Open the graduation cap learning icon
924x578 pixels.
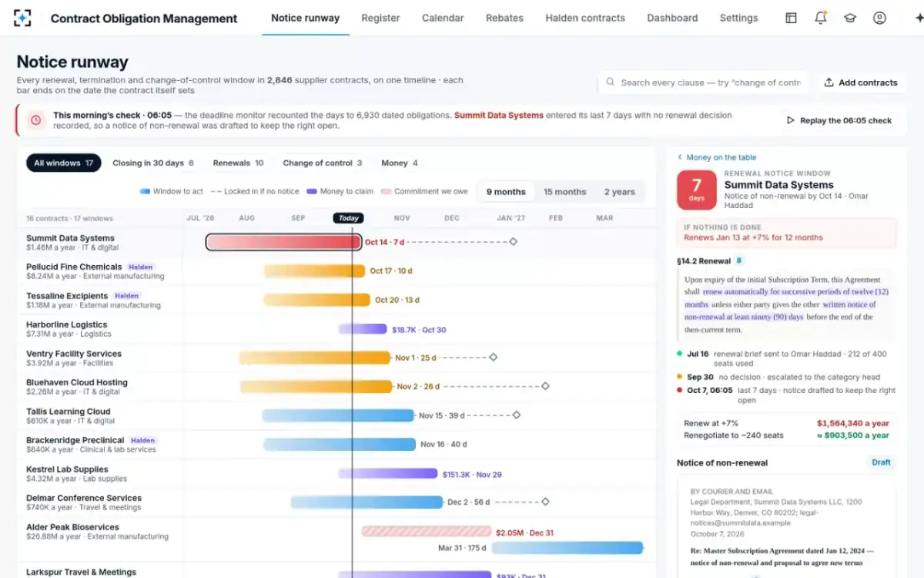[850, 18]
